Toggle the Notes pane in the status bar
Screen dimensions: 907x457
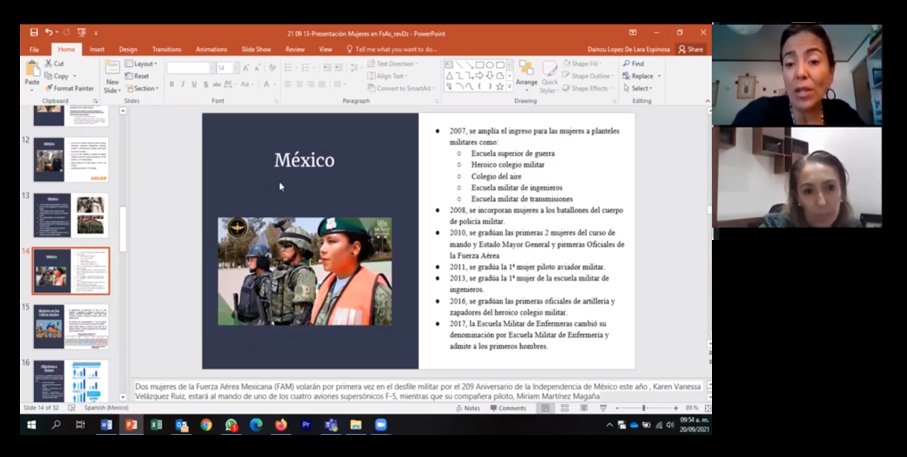pyautogui.click(x=468, y=408)
